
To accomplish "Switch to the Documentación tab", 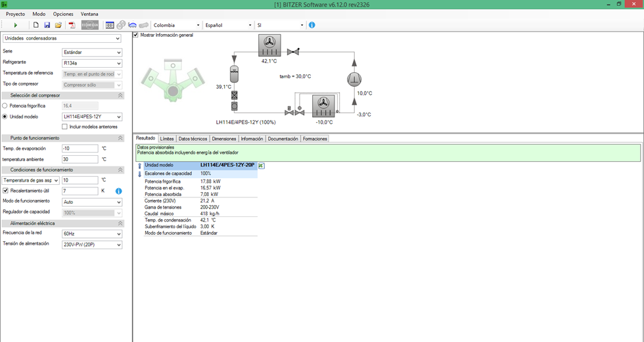I will tap(283, 139).
